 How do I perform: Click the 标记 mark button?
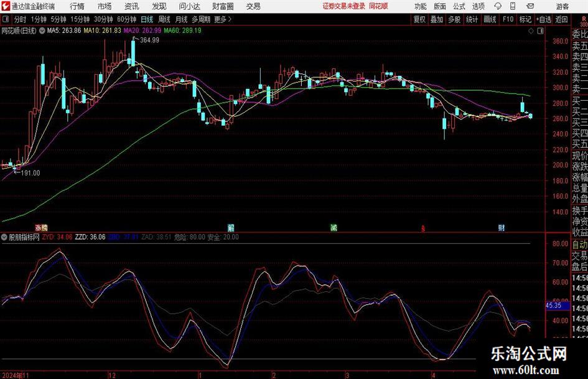[x=525, y=19]
